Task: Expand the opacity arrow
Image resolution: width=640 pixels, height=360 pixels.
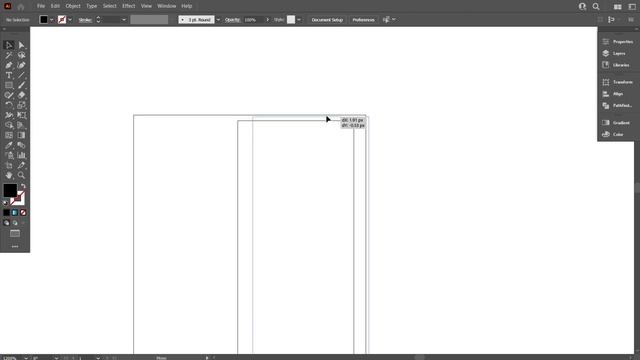Action: point(268,20)
